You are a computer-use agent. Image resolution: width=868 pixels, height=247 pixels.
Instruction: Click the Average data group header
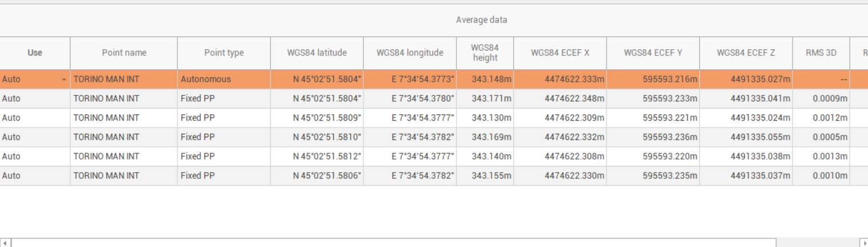(481, 20)
